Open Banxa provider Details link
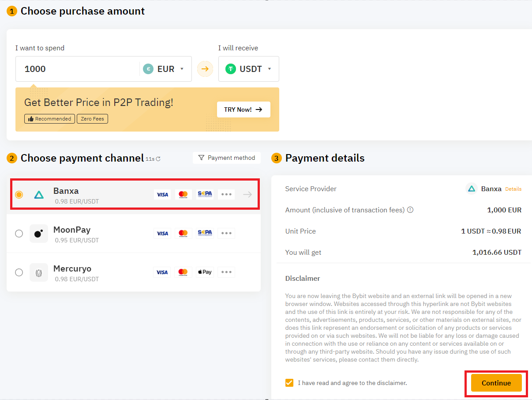Image resolution: width=532 pixels, height=400 pixels. click(x=513, y=189)
